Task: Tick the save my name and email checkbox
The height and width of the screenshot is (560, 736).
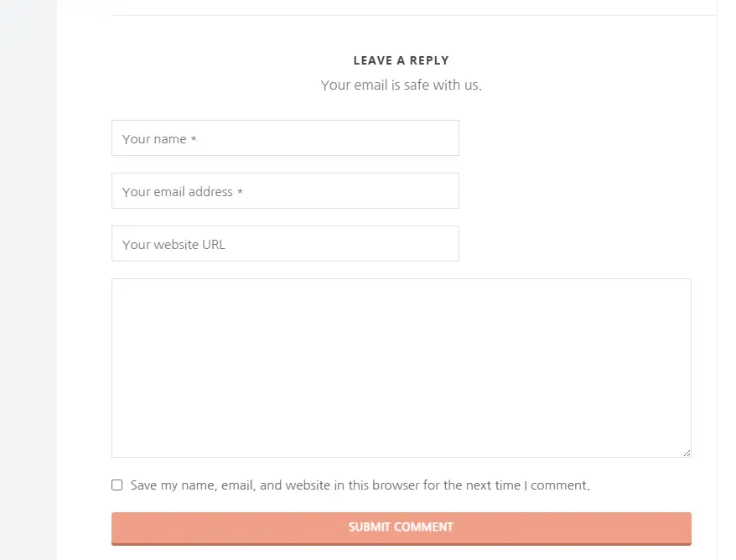Action: coord(117,485)
